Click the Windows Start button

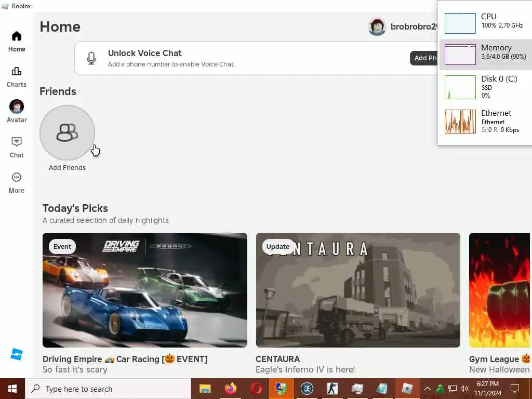[12, 389]
